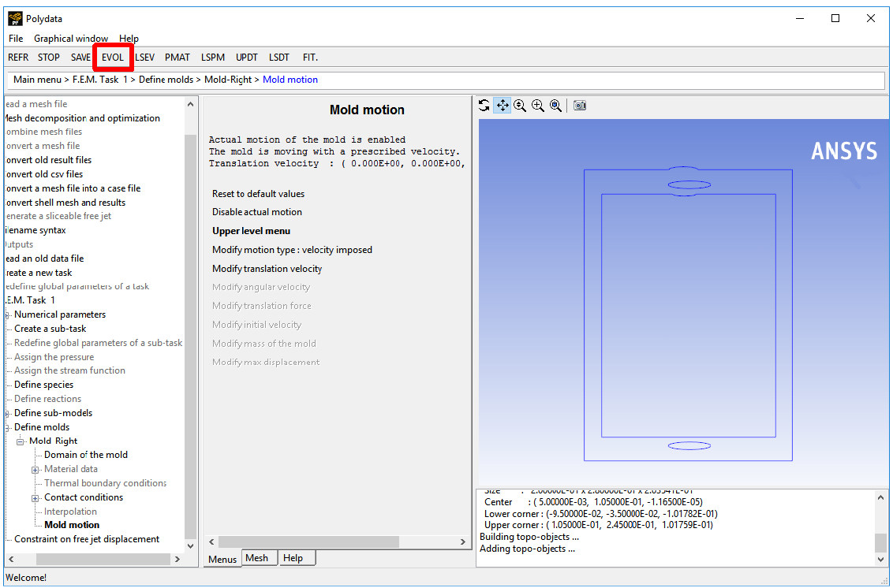Click the tree panel scroll-left arrow
This screenshot has width=893, height=588.
[11, 559]
